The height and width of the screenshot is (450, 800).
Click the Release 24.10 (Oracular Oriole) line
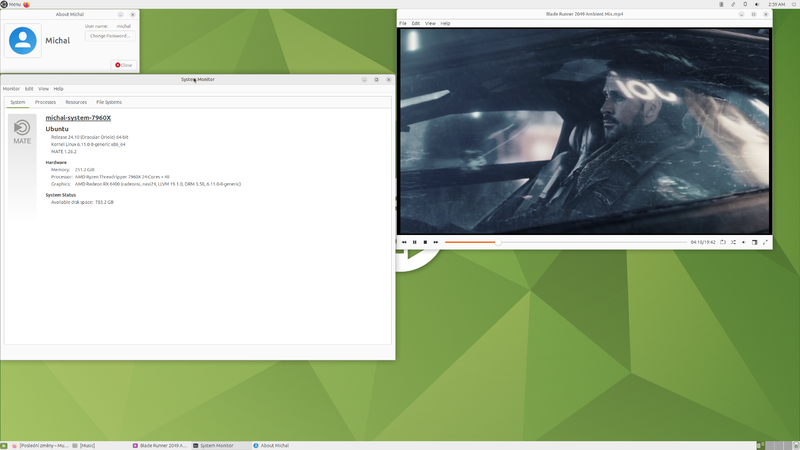click(x=89, y=137)
